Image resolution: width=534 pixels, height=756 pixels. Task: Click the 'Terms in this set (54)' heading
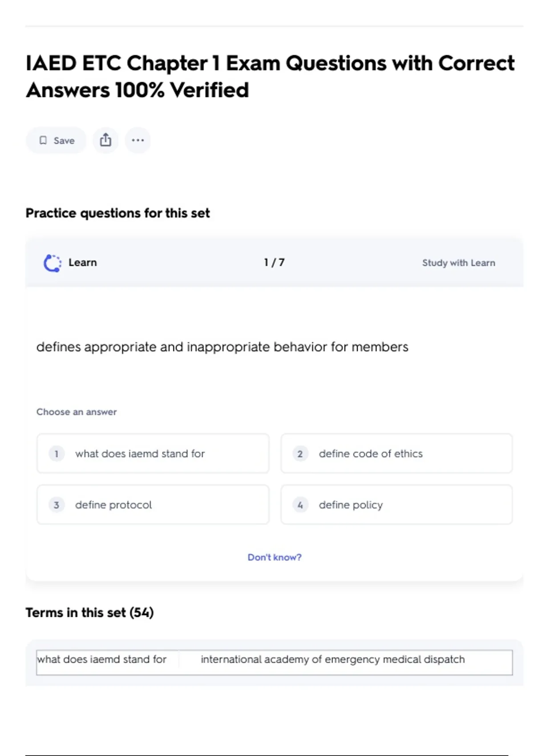(89, 612)
